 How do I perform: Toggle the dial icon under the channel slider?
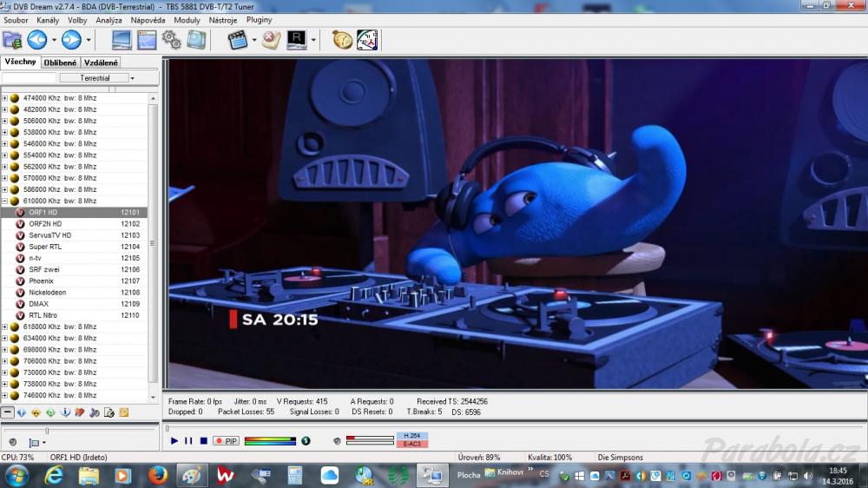click(x=13, y=443)
